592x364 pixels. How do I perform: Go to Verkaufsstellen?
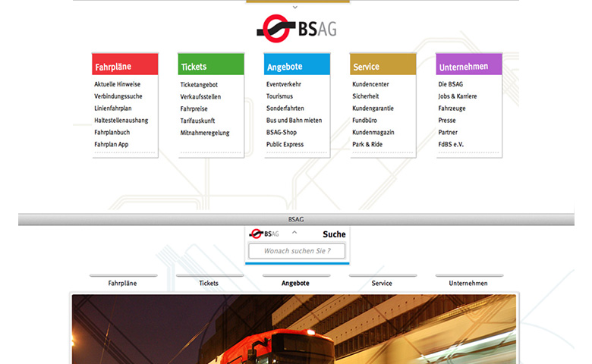(x=200, y=97)
